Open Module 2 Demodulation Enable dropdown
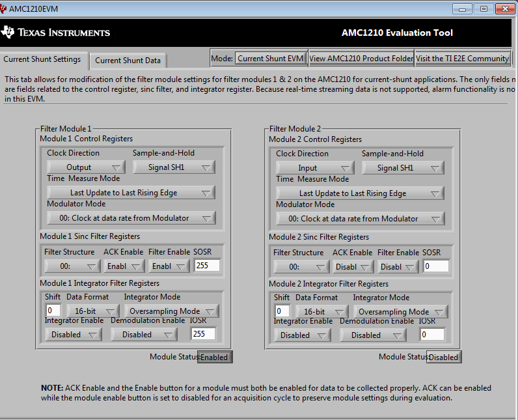The height and width of the screenshot is (420, 518). 374,335
